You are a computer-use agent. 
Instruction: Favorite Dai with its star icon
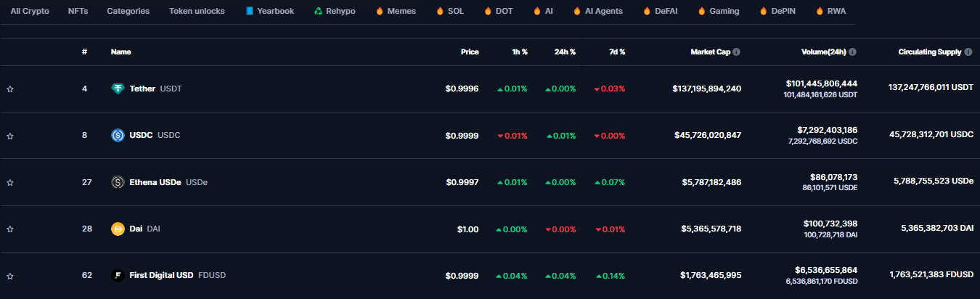coord(10,229)
